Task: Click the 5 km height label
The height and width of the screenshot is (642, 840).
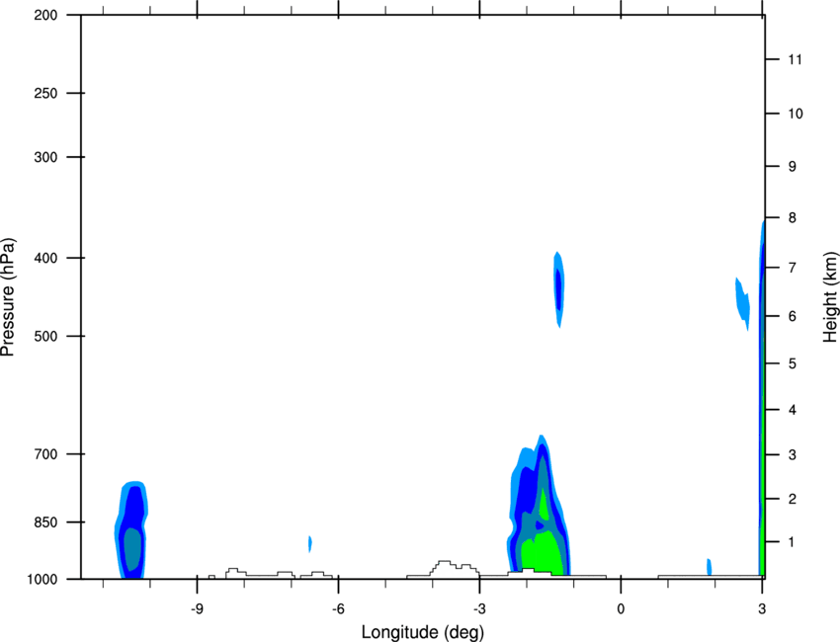Action: [793, 363]
